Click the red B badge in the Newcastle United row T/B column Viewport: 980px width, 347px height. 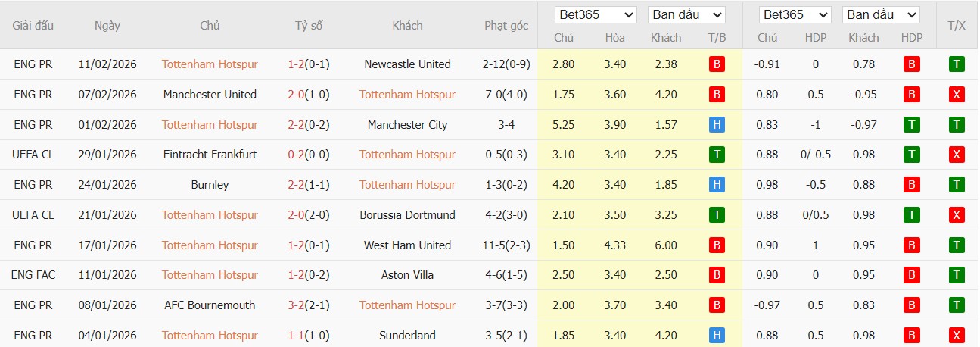coord(717,64)
